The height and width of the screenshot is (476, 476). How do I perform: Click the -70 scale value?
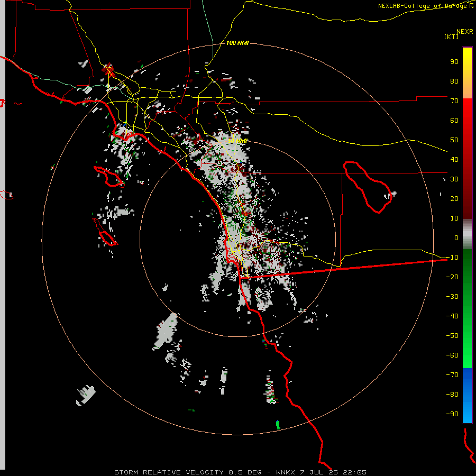(x=452, y=374)
